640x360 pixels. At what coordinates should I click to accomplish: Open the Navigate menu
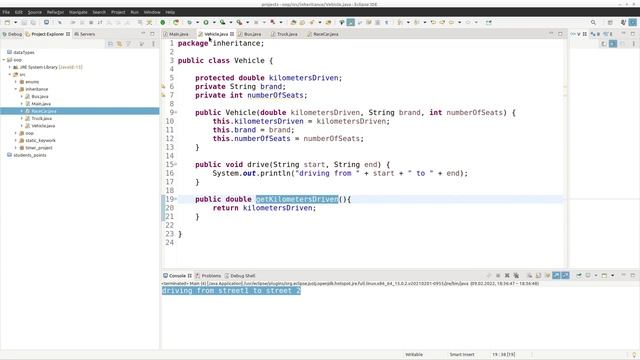[78, 12]
